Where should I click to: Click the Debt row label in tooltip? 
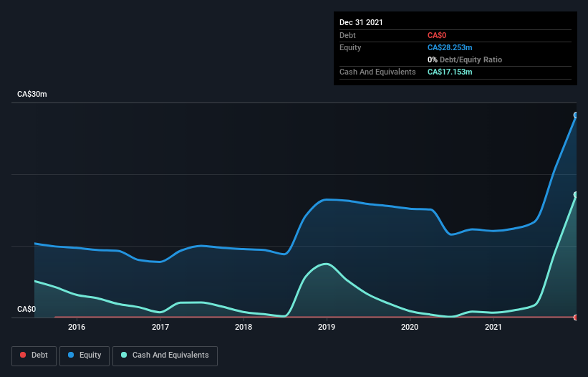tap(347, 35)
